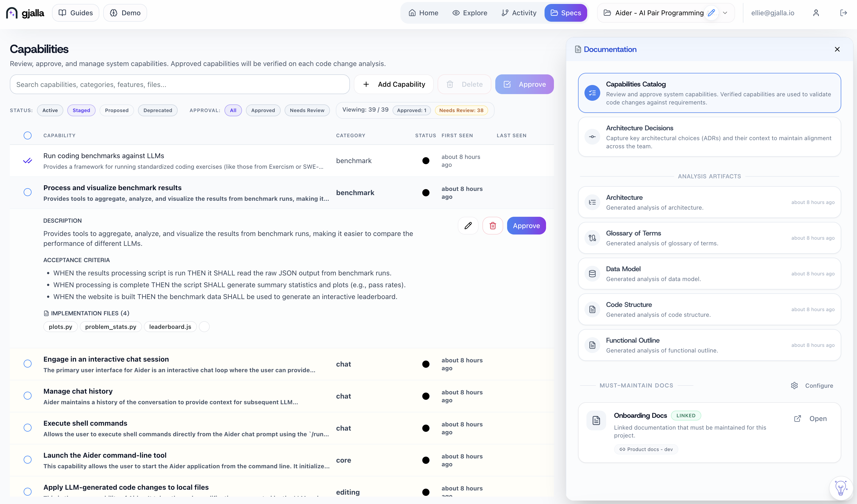Check the Execute shell commands row
This screenshot has height=504, width=857.
click(28, 427)
